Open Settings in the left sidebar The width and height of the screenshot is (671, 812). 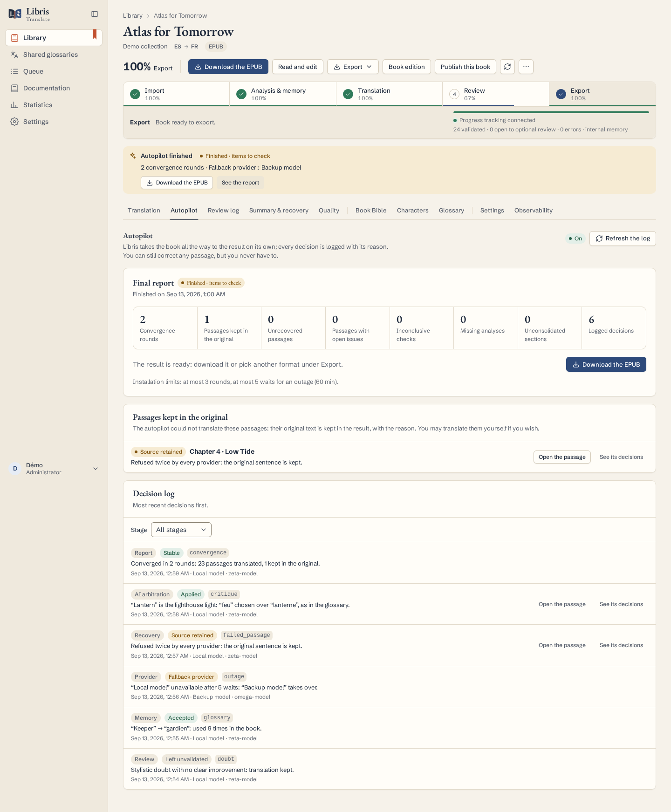54,122
